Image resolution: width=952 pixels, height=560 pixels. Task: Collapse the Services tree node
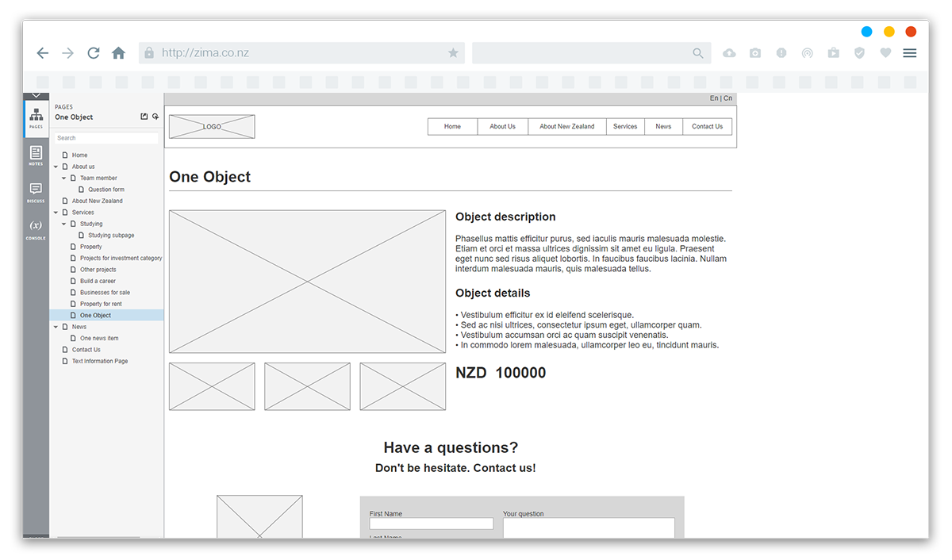pos(56,213)
